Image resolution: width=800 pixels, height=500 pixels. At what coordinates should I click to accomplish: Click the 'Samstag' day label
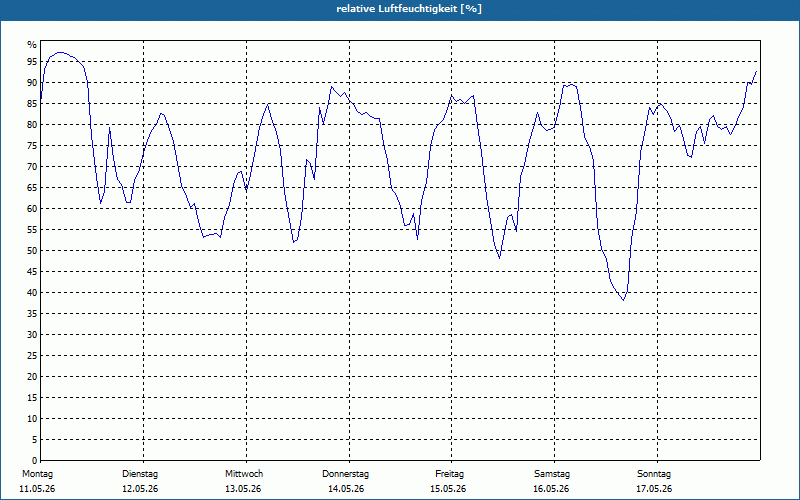pos(552,474)
